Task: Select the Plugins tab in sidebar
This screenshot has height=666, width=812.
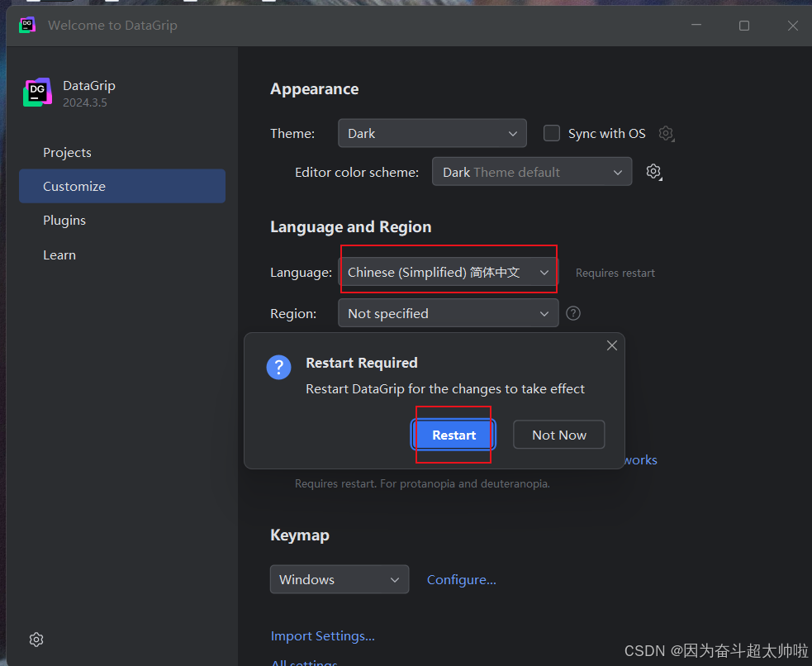Action: point(122,220)
